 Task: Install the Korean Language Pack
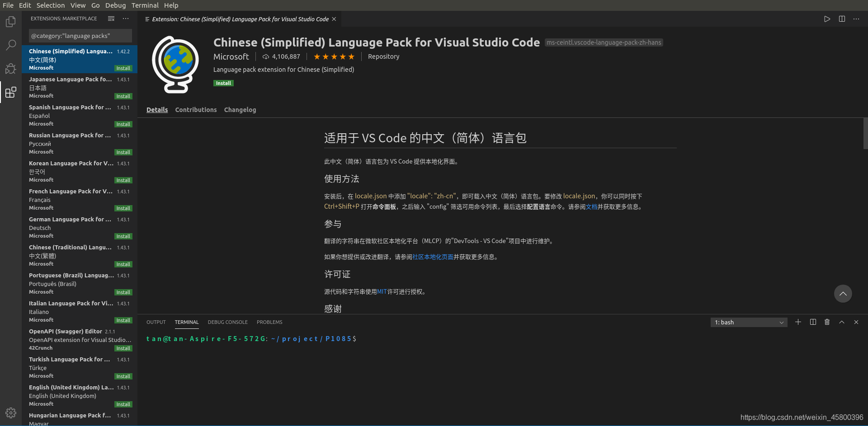[x=123, y=180]
